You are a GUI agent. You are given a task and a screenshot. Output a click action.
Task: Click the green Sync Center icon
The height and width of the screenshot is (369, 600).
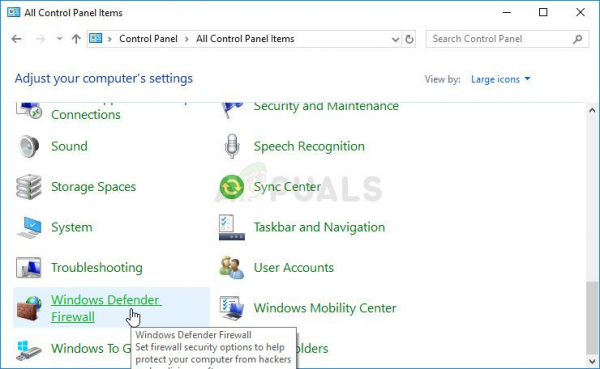tap(232, 187)
